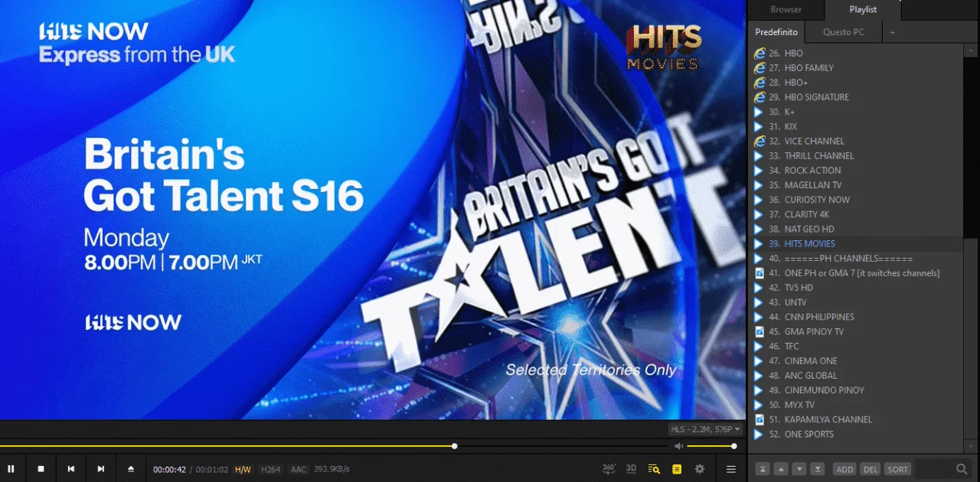Click the ADD playlist button
980x482 pixels.
(x=844, y=469)
